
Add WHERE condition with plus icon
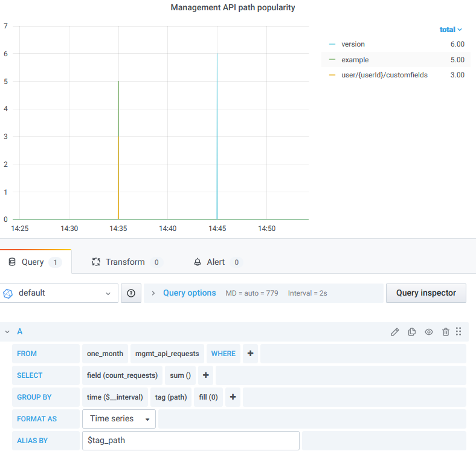tap(250, 354)
